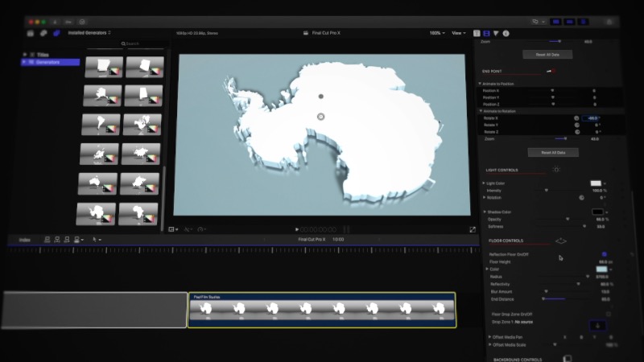Open the View dropdown menu
The image size is (644, 362).
click(x=459, y=33)
